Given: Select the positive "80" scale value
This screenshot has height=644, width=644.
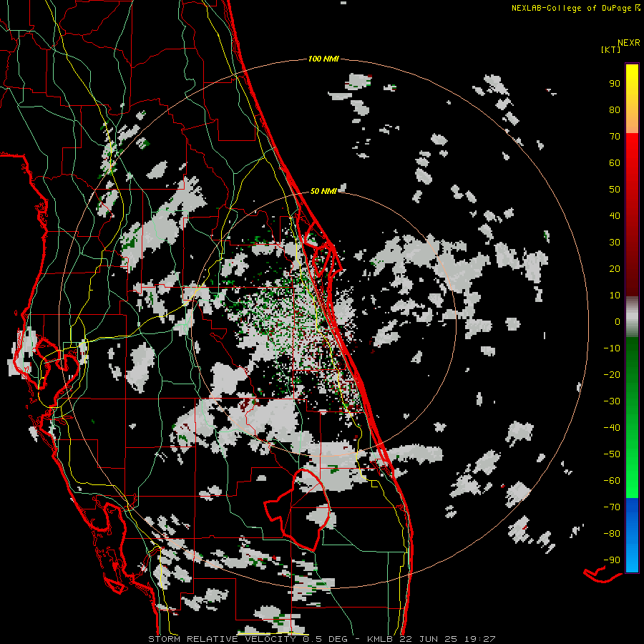Looking at the screenshot, I should click(615, 109).
